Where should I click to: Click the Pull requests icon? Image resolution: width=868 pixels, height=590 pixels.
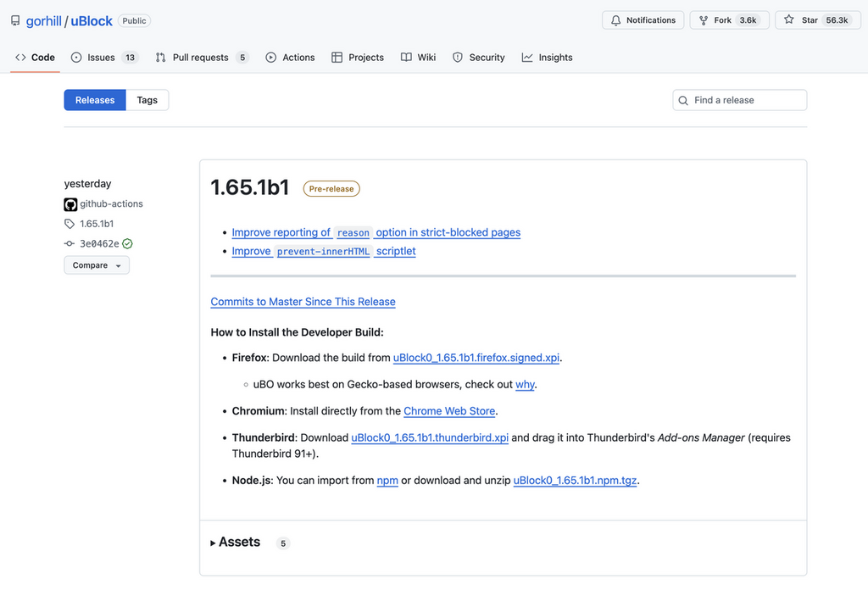point(160,58)
